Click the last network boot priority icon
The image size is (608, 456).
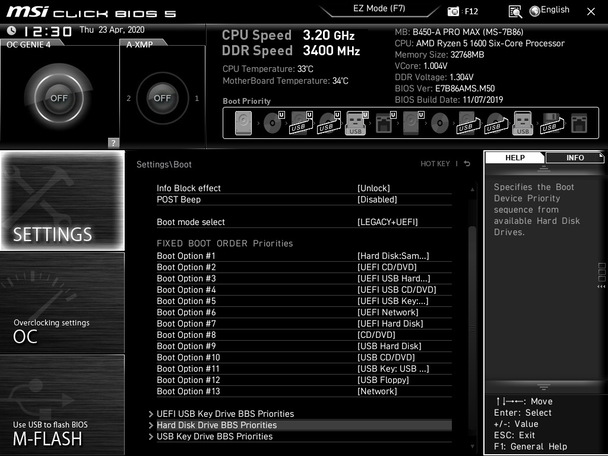(x=578, y=123)
